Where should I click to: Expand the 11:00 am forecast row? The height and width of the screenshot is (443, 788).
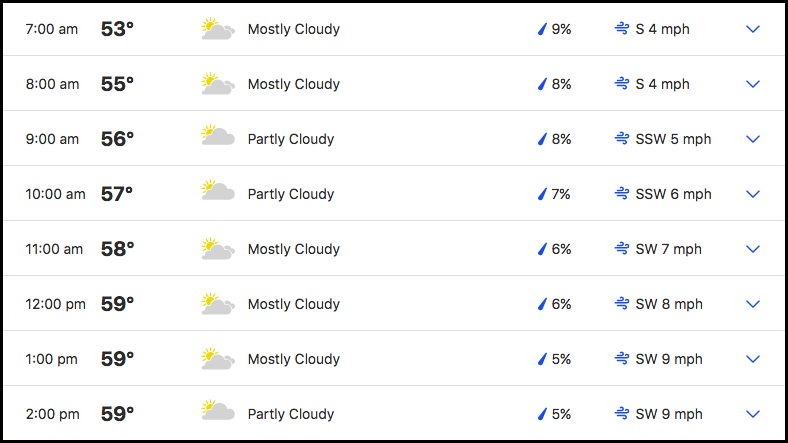click(752, 249)
